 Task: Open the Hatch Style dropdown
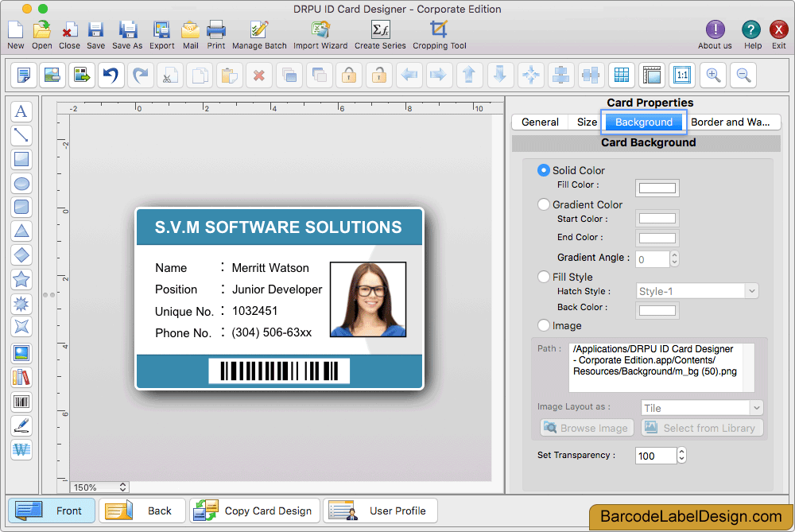(x=697, y=291)
